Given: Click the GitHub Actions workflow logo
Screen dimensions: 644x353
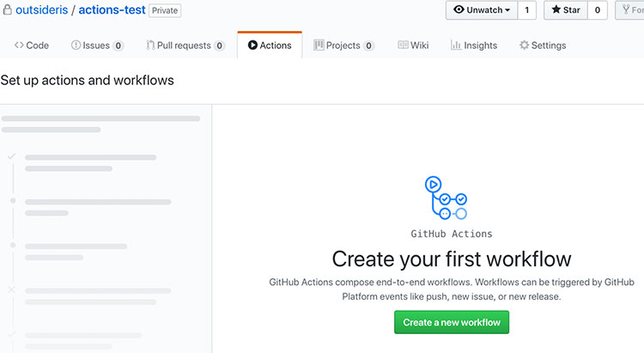Looking at the screenshot, I should click(x=446, y=198).
